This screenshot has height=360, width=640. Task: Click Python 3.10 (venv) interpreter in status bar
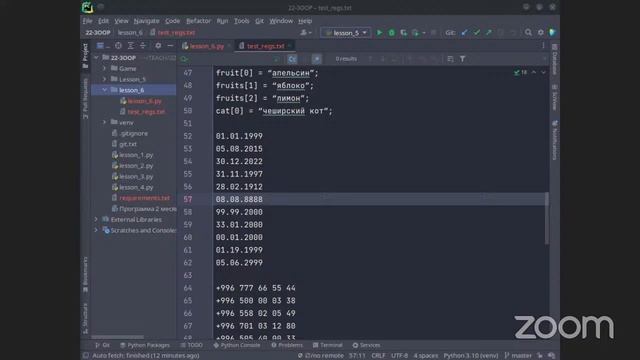[x=471, y=356]
